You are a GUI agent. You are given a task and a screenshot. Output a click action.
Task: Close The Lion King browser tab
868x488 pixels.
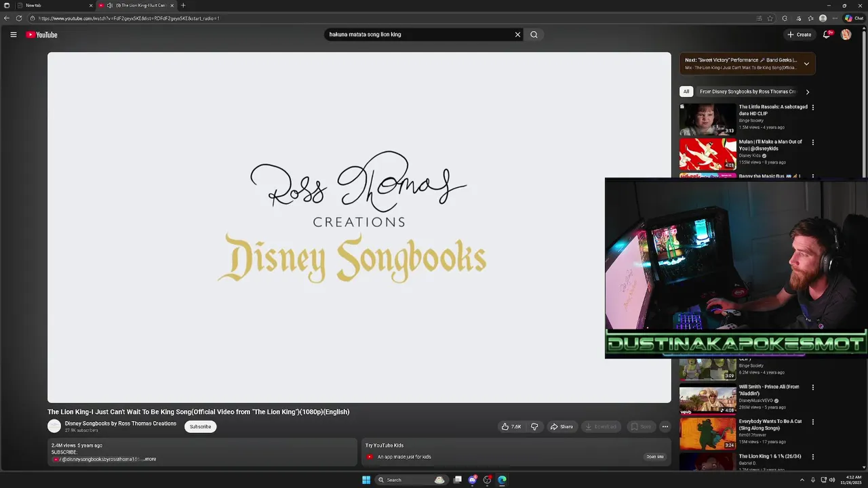172,5
